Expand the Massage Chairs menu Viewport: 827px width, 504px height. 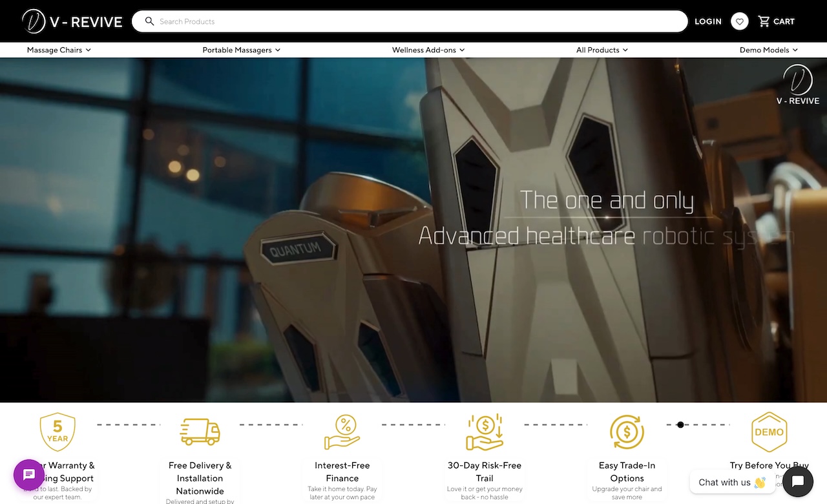tap(59, 50)
